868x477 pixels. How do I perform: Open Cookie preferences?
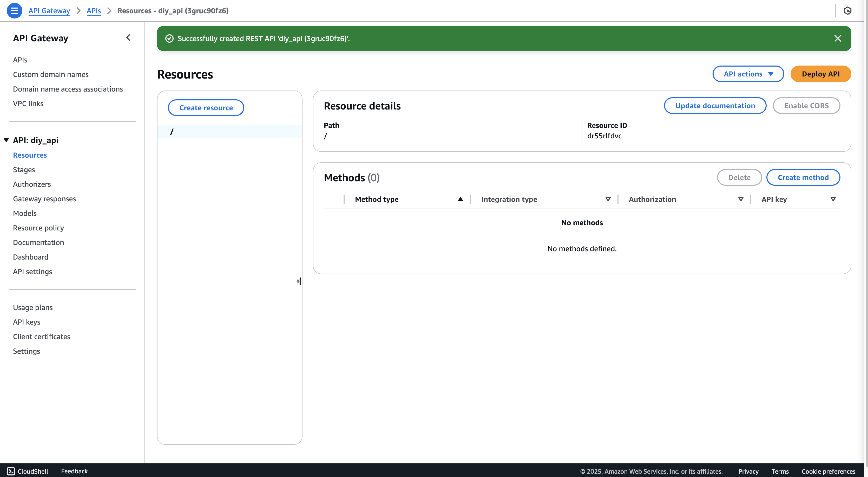coord(828,471)
